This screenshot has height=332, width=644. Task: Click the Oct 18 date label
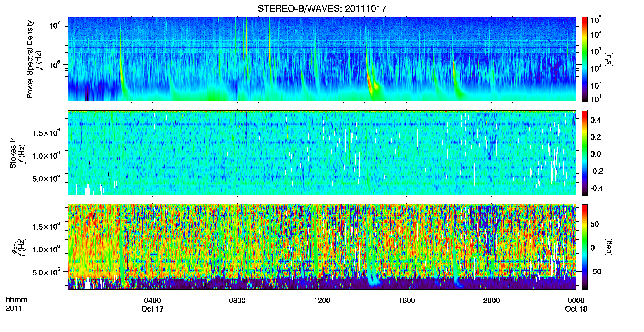tap(576, 309)
